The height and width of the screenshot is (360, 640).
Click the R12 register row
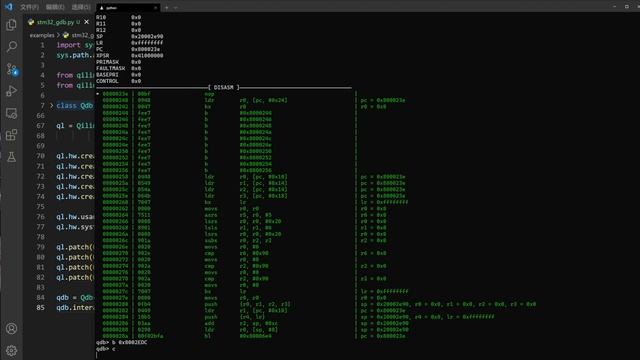pyautogui.click(x=119, y=30)
